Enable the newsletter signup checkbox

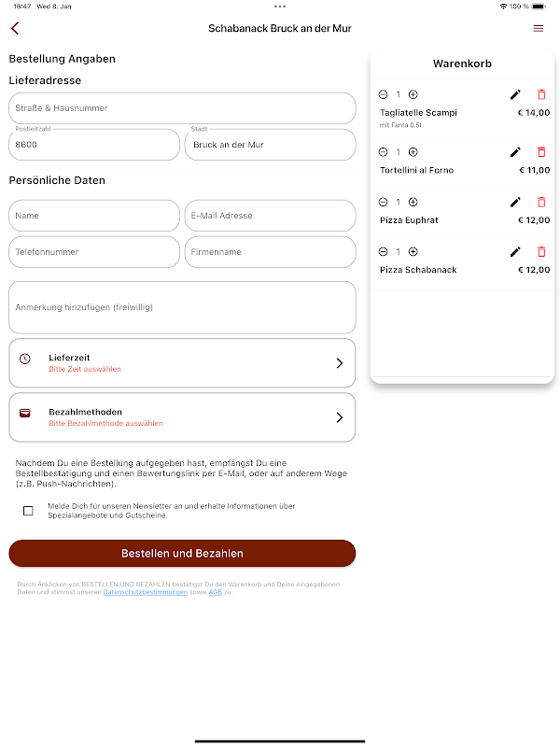pos(28,511)
